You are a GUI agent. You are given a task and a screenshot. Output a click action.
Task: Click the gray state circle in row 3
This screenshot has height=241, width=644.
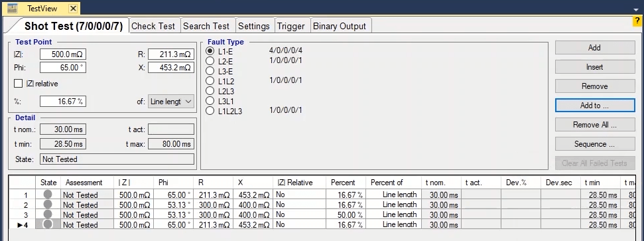point(48,214)
